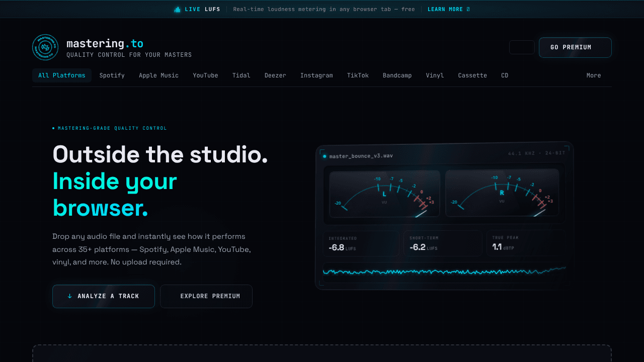Click the 44.1 kHz · 24-bit label
The width and height of the screenshot is (644, 362).
(x=537, y=153)
